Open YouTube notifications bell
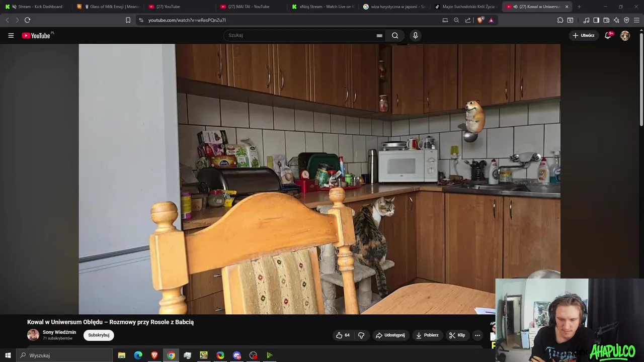Image resolution: width=644 pixels, height=362 pixels. [608, 35]
